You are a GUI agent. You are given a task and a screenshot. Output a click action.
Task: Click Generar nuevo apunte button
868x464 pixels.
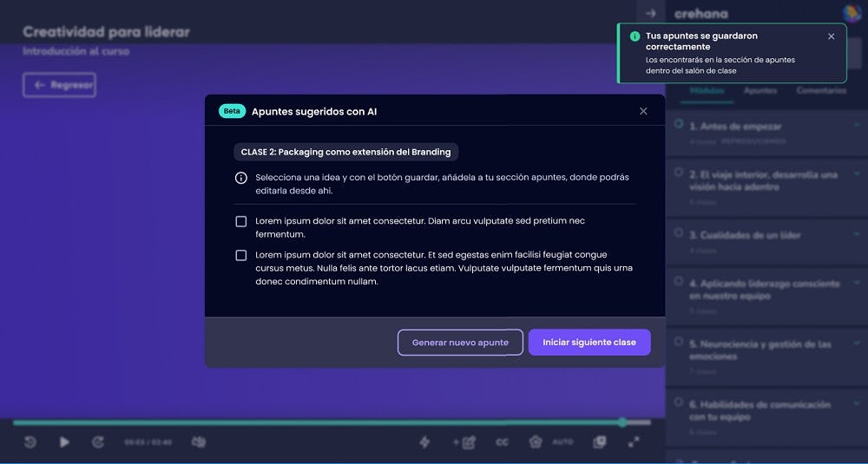460,343
